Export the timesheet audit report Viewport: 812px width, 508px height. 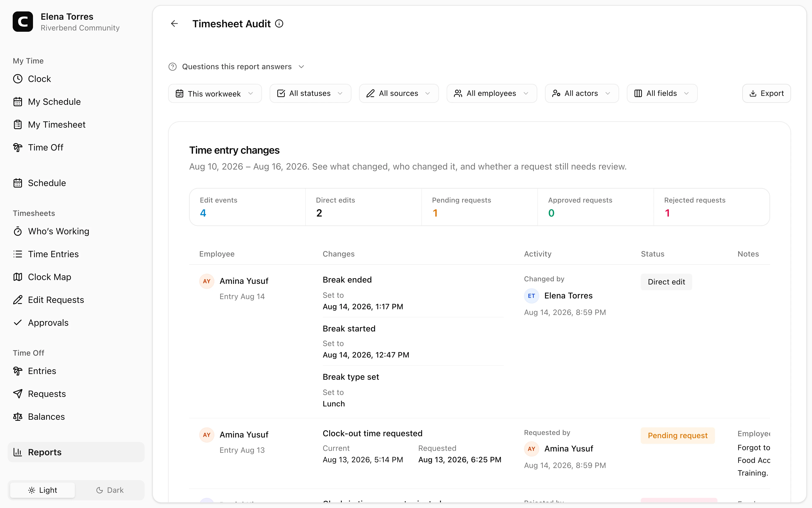pyautogui.click(x=766, y=93)
